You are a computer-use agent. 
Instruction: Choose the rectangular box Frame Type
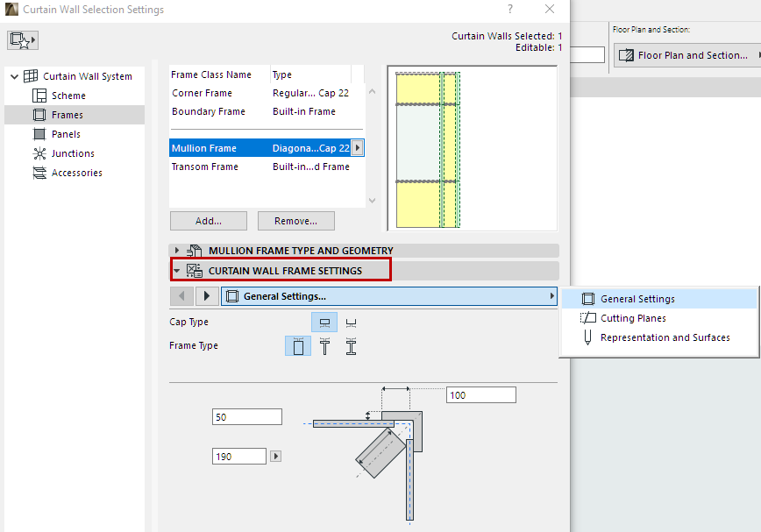[298, 346]
